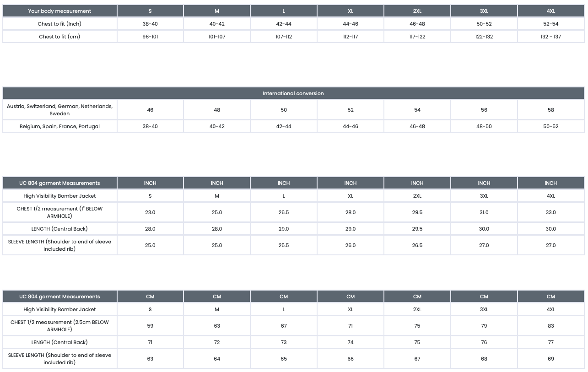The image size is (588, 372).
Task: Click the Austria, Switzerland, German, Netherlands, Sweden label
Action: pos(59,110)
